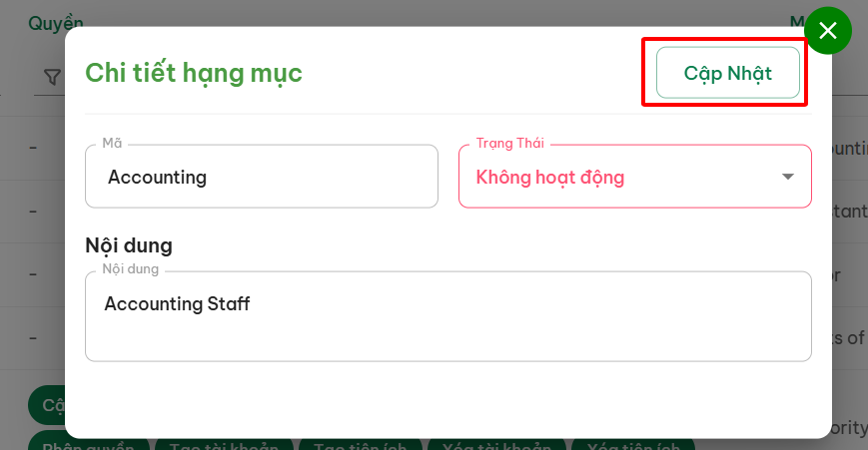Image resolution: width=868 pixels, height=450 pixels.
Task: Select the Quyền column header
Action: click(55, 24)
